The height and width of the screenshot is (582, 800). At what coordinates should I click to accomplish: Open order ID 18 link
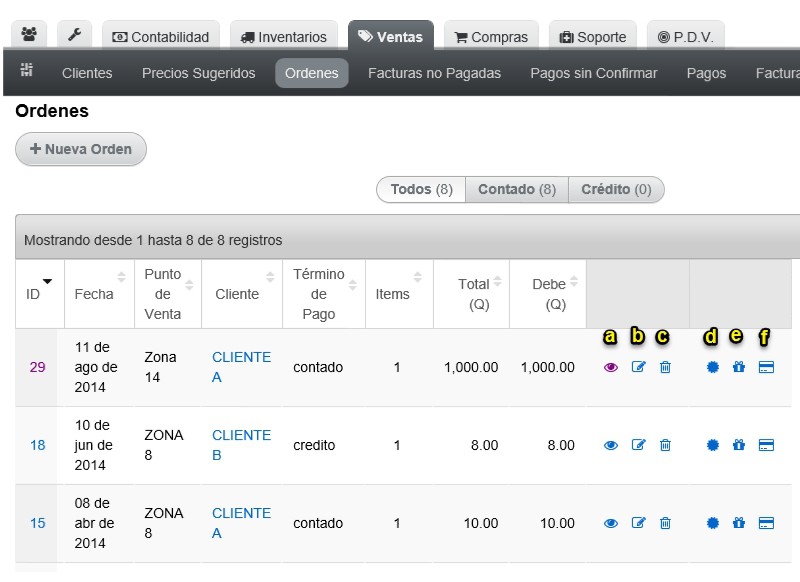click(x=37, y=445)
